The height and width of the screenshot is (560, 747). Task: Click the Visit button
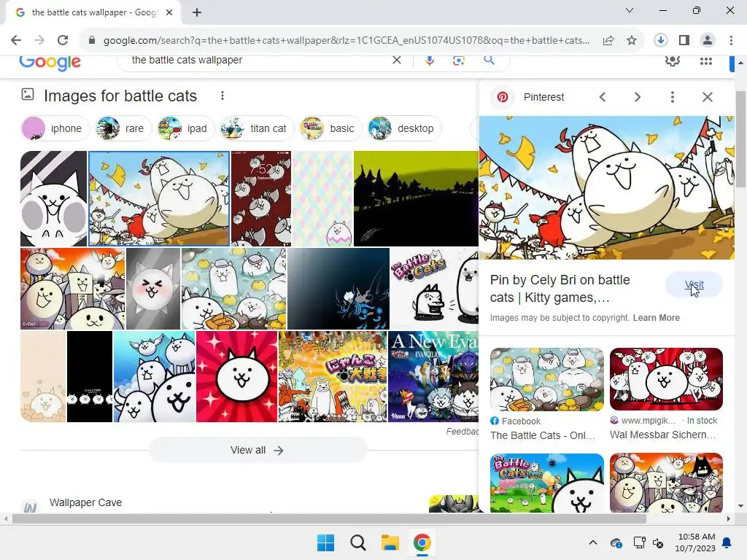(694, 285)
